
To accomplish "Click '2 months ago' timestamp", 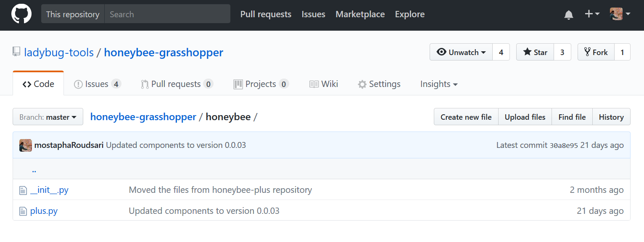I will [596, 190].
